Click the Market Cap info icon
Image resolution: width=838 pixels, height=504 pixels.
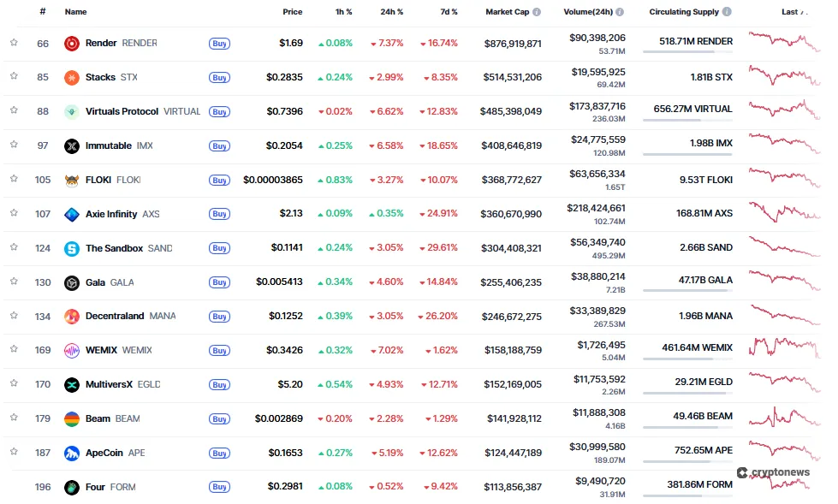[535, 12]
